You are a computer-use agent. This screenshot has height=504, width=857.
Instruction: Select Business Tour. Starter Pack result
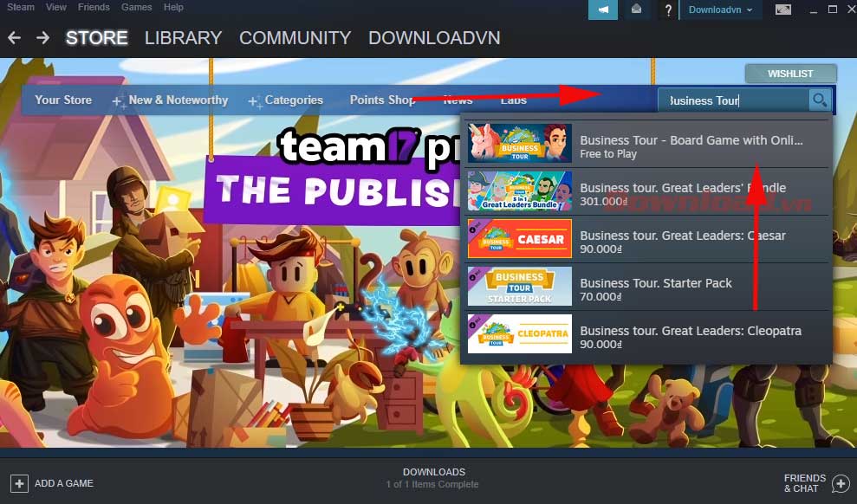647,286
